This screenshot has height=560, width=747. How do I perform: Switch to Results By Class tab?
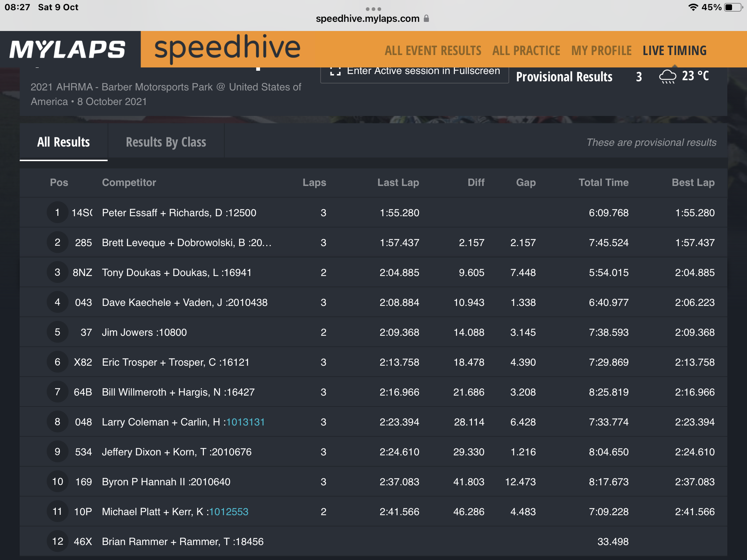click(166, 142)
